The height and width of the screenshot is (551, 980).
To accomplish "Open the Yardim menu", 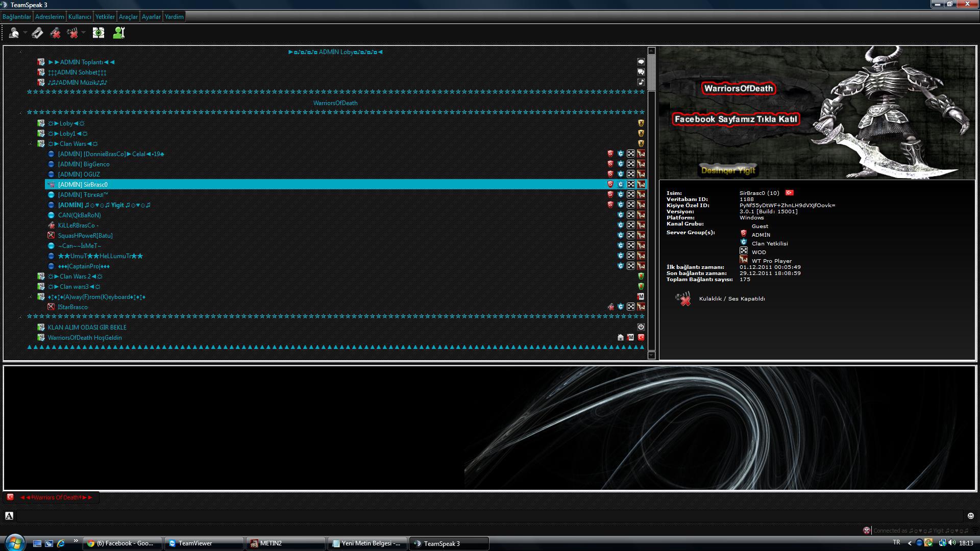I will tap(174, 17).
